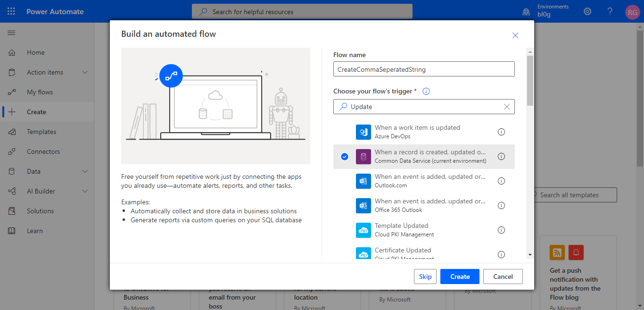Click the Create button to build the flow

pos(460,276)
